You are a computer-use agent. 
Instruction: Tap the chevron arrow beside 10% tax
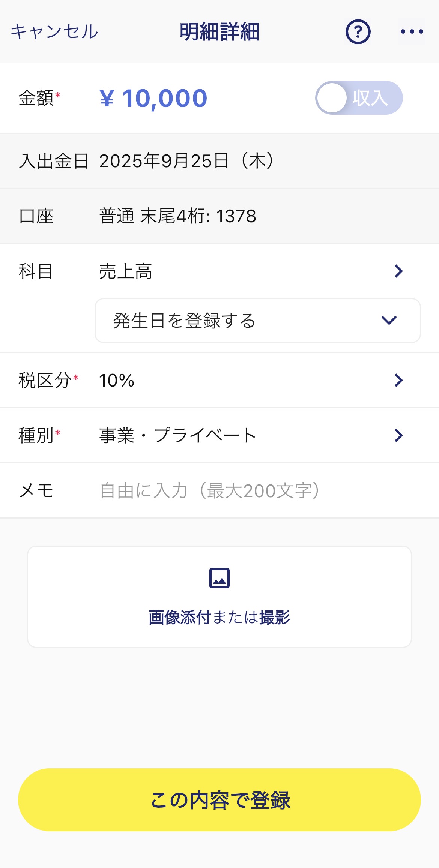[398, 380]
